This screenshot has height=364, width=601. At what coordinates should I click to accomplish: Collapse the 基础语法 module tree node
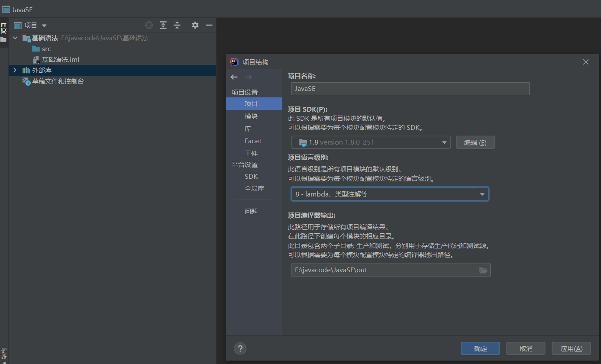coord(15,38)
